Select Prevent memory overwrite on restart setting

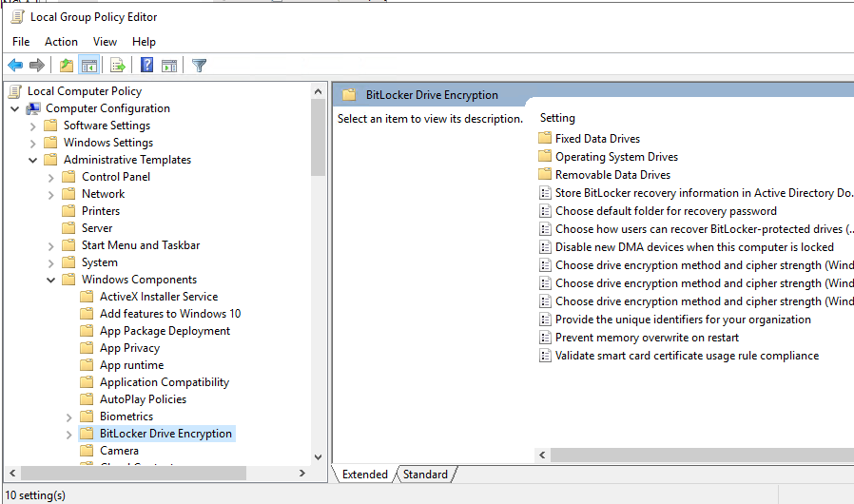(647, 338)
